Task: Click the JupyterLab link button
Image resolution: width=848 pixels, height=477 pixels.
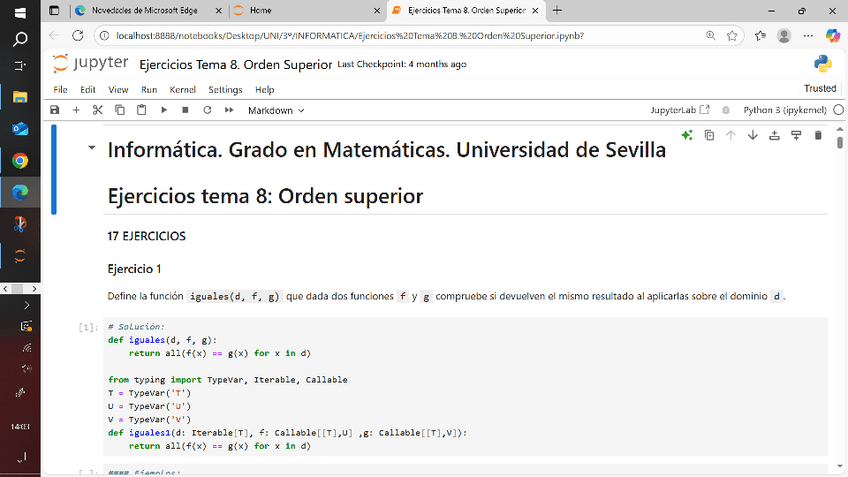Action: pyautogui.click(x=680, y=110)
